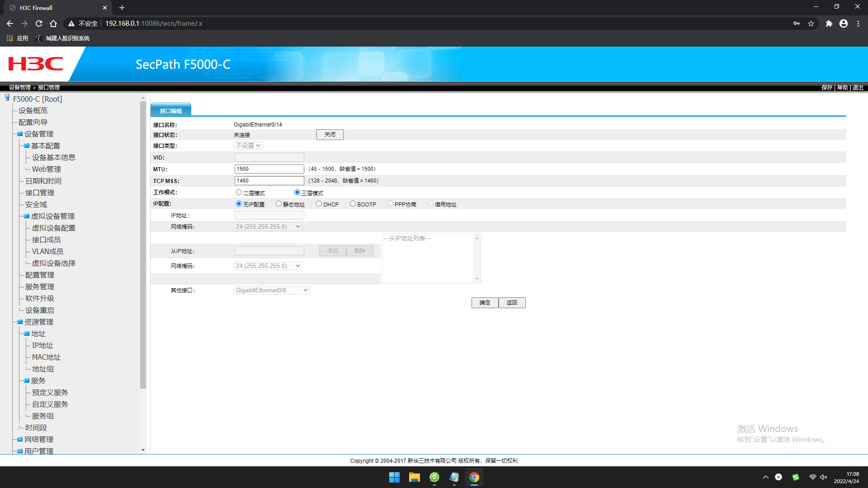Click into the MTU input field
This screenshot has height=488, width=868.
[x=269, y=169]
